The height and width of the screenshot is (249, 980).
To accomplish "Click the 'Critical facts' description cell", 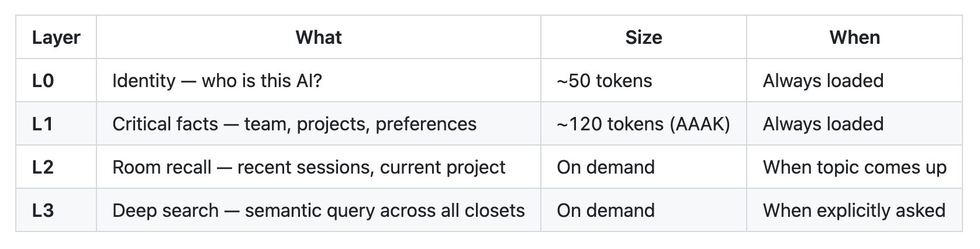I will coord(294,124).
